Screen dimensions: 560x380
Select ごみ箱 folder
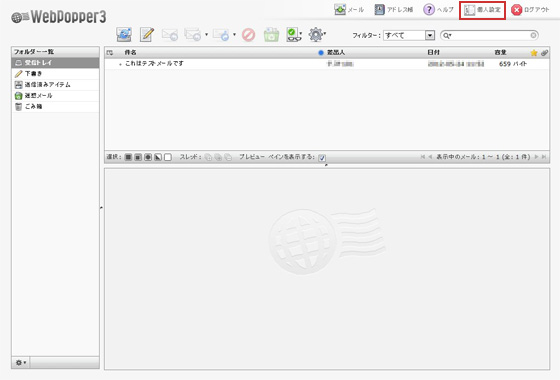tap(55, 106)
